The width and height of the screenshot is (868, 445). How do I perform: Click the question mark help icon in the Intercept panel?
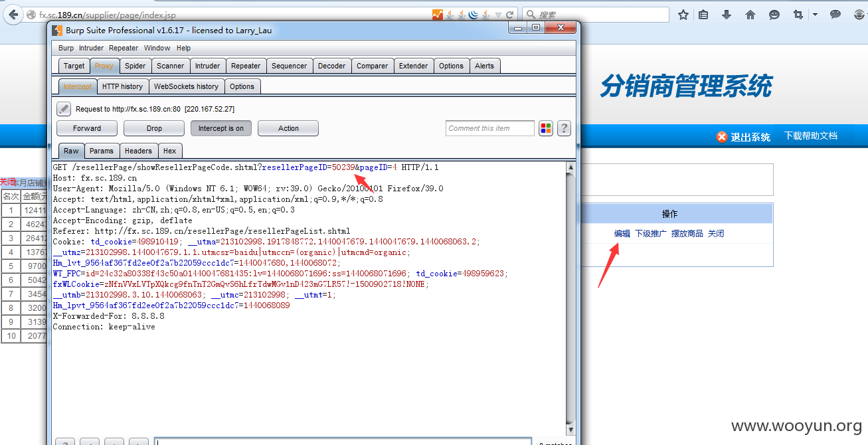point(564,128)
